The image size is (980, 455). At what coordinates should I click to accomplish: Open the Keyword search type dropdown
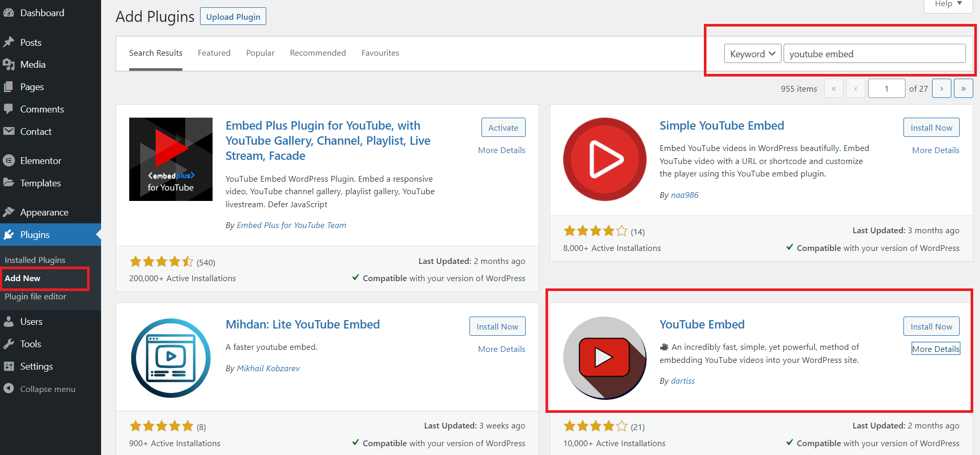tap(752, 54)
